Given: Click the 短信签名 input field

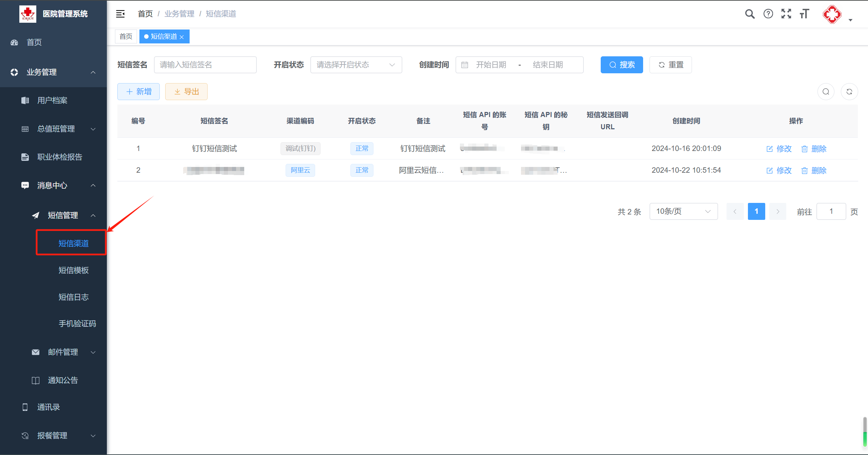Looking at the screenshot, I should 205,65.
